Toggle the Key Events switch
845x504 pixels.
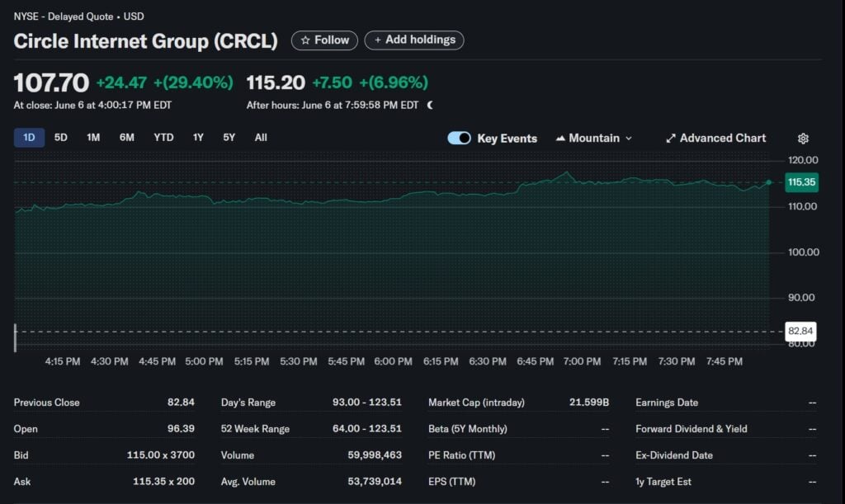click(x=459, y=139)
